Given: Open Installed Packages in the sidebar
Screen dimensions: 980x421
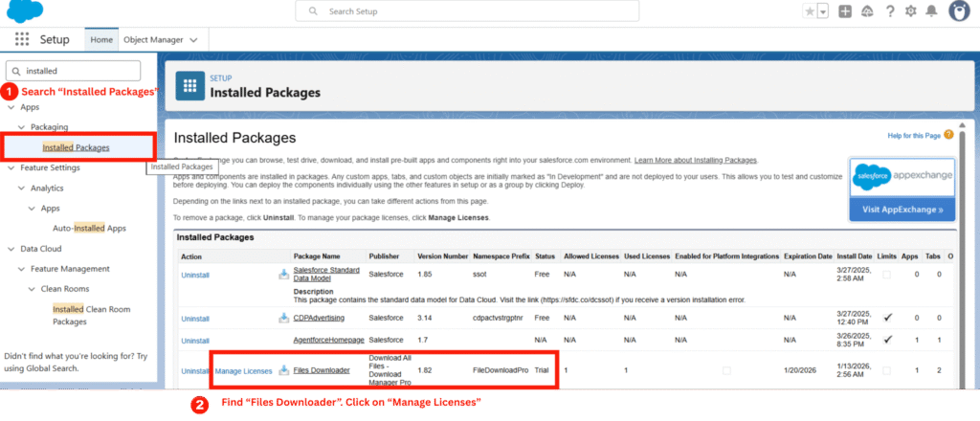Looking at the screenshot, I should [x=77, y=147].
